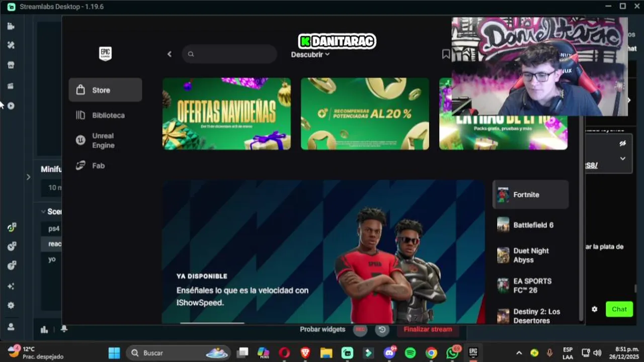Click the wishlist bookmark icon in Epic launcher
644x362 pixels.
(x=446, y=54)
